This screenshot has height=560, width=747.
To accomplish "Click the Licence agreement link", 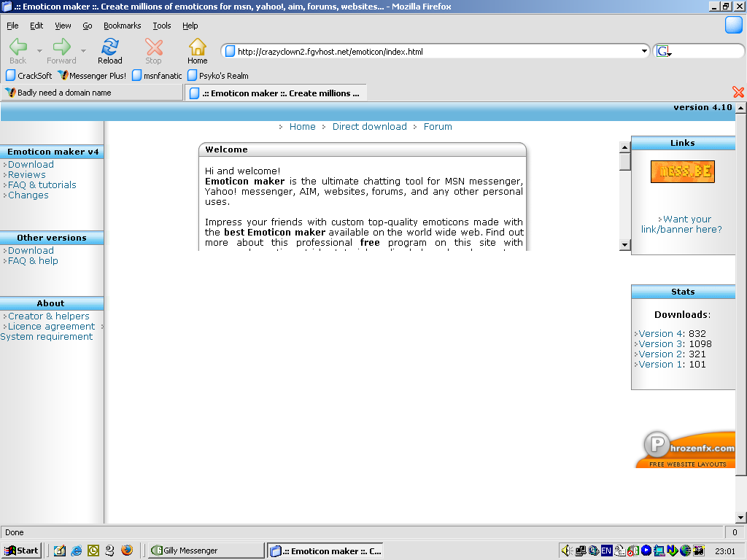I will point(51,327).
